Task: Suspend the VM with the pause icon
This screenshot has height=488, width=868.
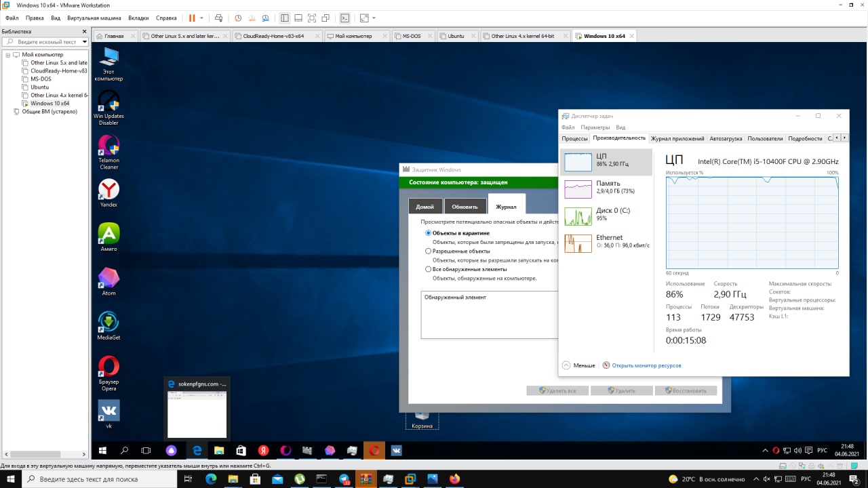Action: [x=192, y=18]
